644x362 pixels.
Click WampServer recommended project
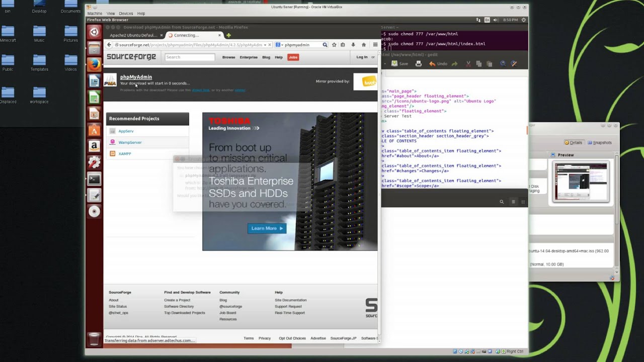point(130,142)
